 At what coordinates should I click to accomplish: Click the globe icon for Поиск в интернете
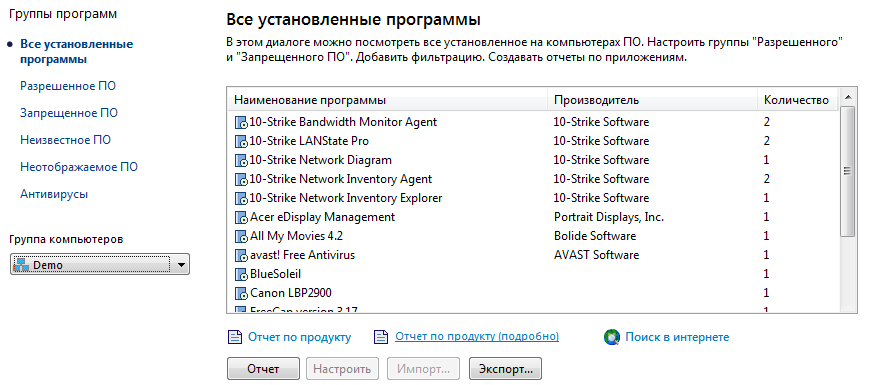pos(612,337)
